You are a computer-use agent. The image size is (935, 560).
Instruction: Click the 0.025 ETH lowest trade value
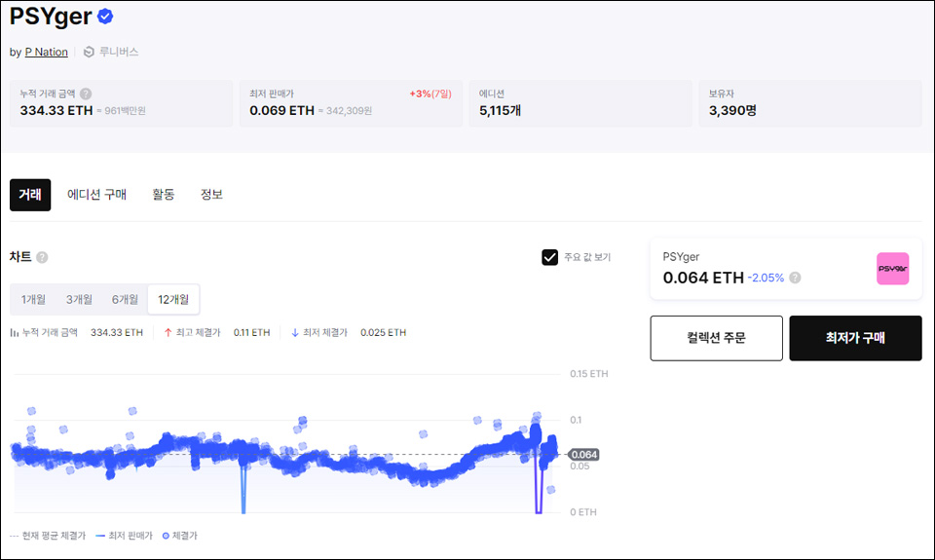(384, 333)
